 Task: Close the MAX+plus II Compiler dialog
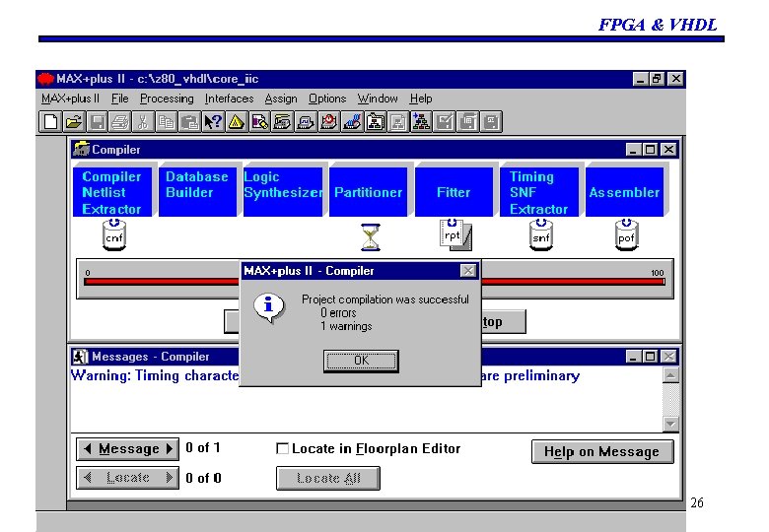point(468,271)
